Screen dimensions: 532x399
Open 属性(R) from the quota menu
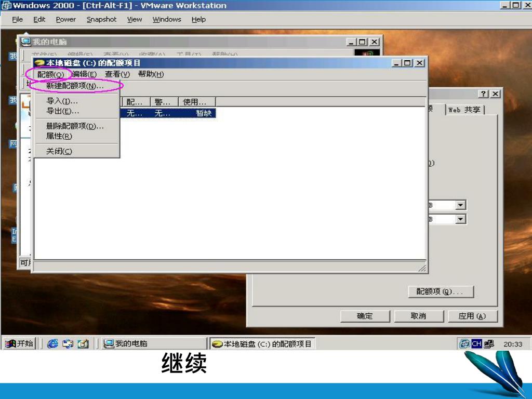(x=59, y=136)
